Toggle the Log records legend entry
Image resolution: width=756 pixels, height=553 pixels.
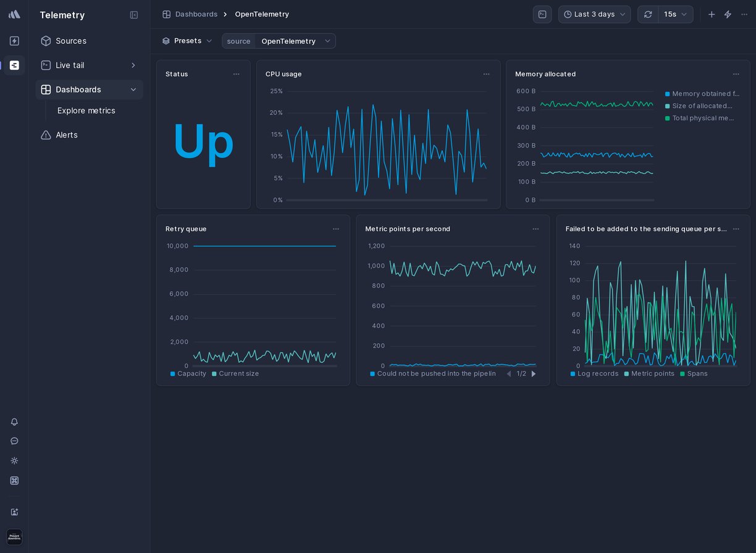[x=595, y=374]
